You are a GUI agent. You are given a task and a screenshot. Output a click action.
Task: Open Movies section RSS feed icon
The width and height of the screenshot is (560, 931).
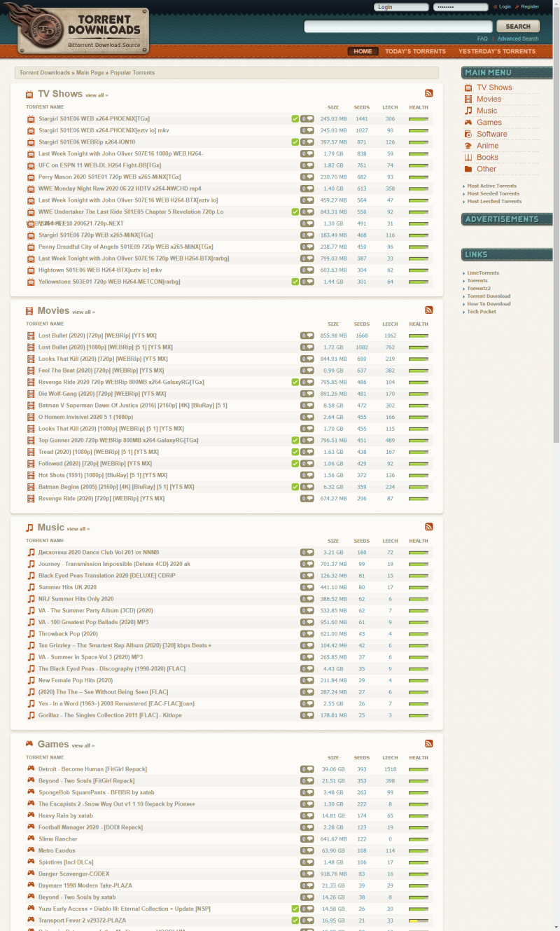(429, 310)
